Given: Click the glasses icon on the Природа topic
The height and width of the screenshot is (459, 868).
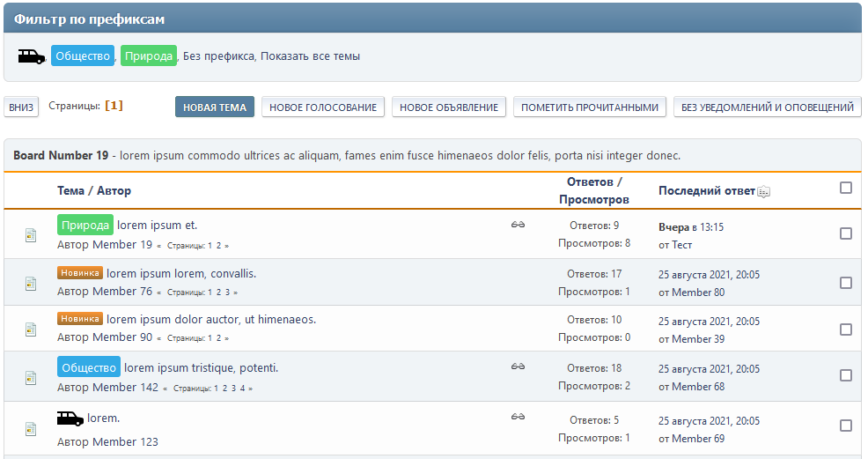Looking at the screenshot, I should pos(518,225).
